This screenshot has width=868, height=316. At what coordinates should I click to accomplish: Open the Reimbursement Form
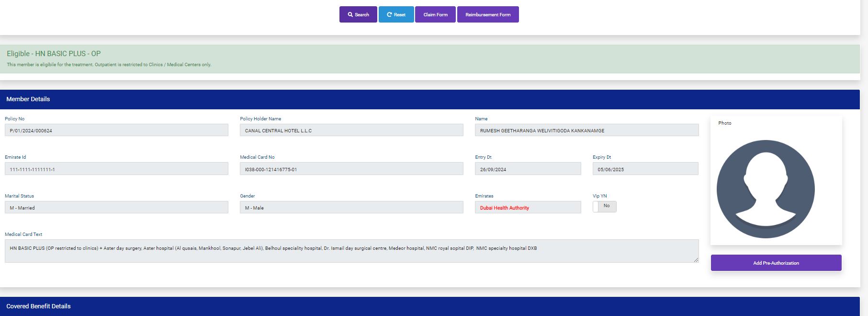(488, 14)
